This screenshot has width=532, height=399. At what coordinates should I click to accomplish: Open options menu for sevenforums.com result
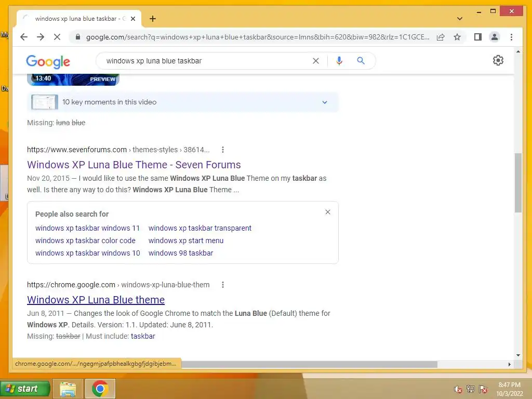pyautogui.click(x=222, y=150)
